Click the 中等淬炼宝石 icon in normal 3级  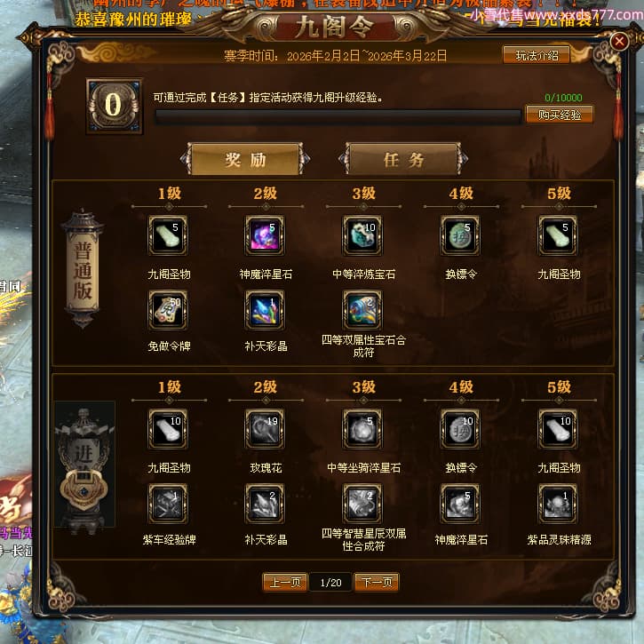(362, 235)
